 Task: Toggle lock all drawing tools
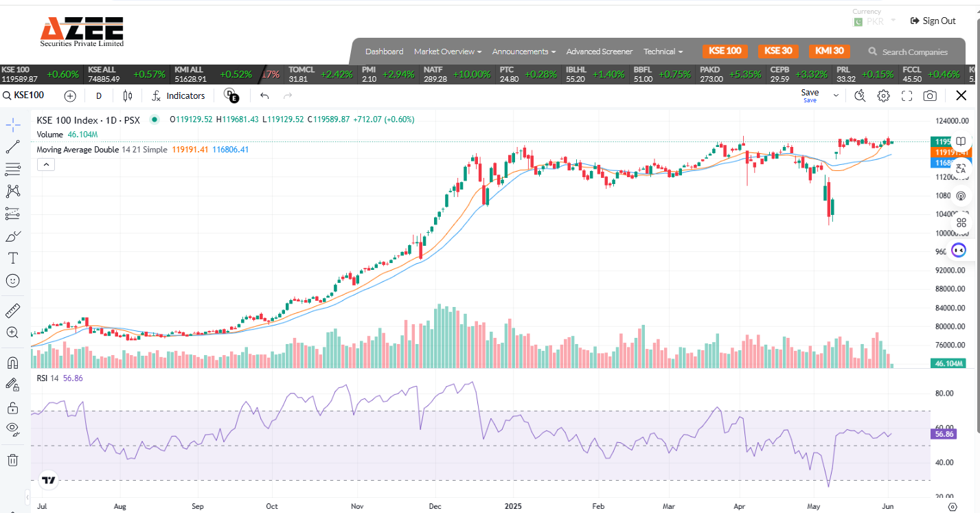pyautogui.click(x=12, y=407)
